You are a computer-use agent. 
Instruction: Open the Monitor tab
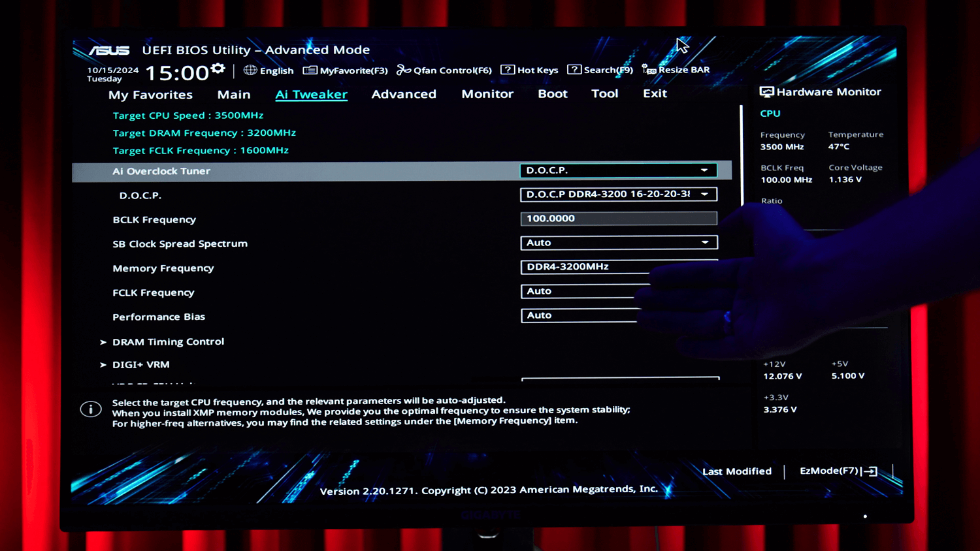pyautogui.click(x=487, y=94)
